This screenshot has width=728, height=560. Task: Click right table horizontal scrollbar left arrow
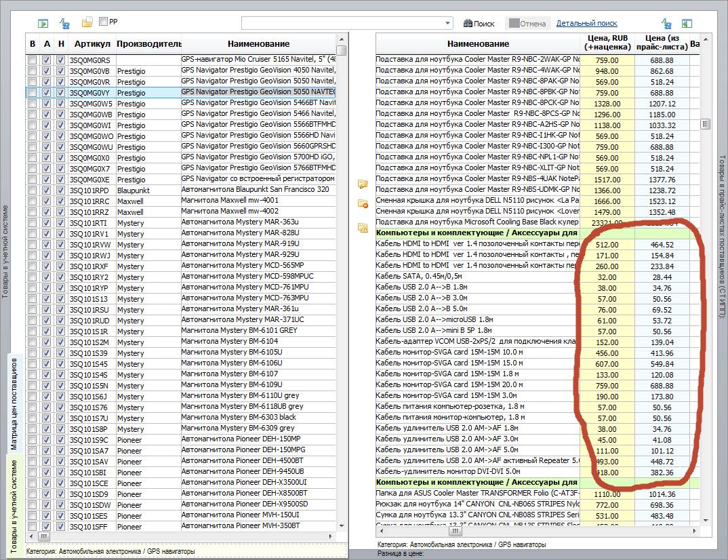tap(382, 531)
